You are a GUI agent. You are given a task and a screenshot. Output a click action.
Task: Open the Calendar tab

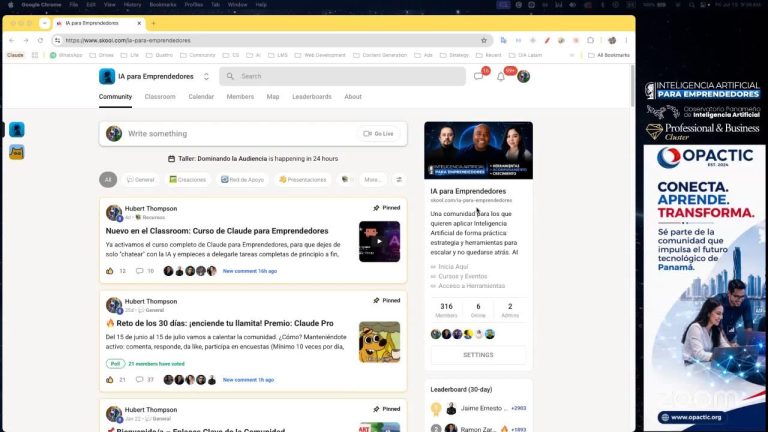[x=201, y=96]
